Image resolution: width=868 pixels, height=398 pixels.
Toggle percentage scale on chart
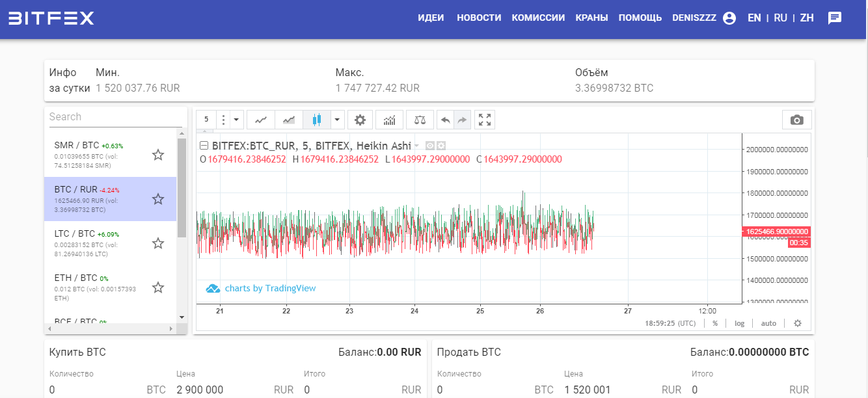click(x=715, y=323)
